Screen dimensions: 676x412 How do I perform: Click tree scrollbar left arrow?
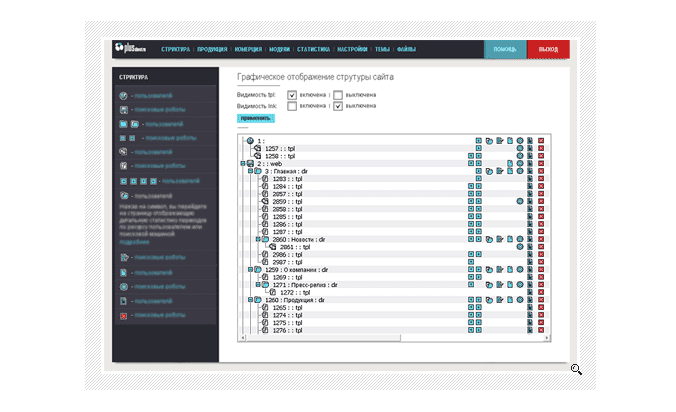[x=243, y=338]
